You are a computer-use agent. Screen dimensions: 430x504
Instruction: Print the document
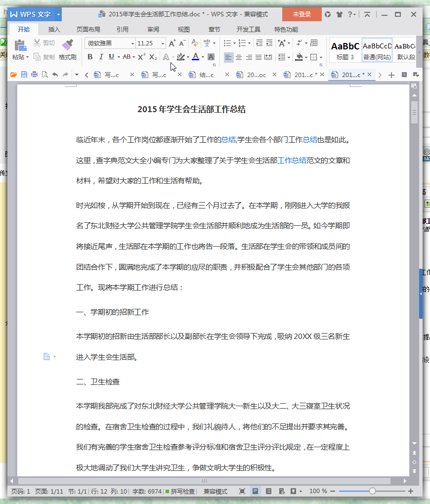tap(35, 75)
